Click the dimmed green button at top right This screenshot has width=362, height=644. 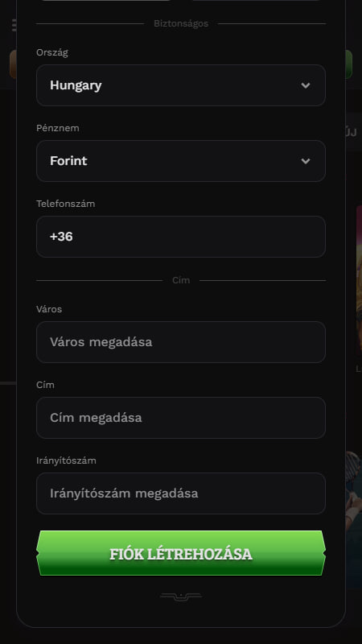[x=349, y=64]
